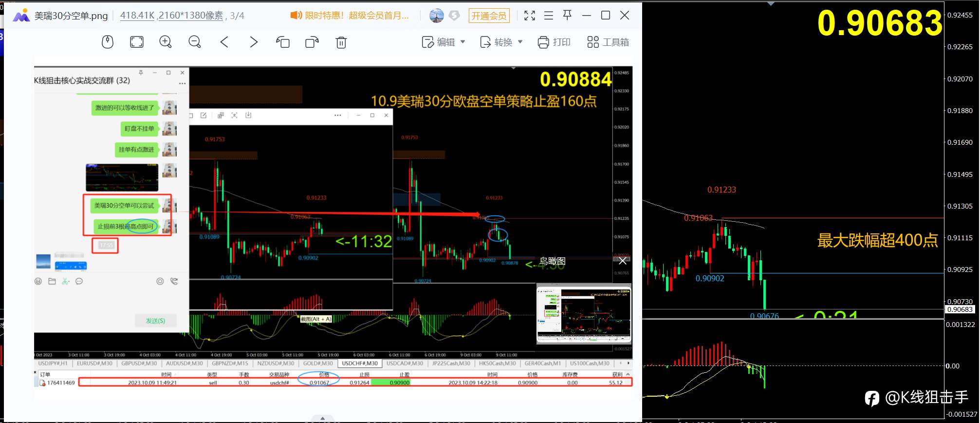Click the USDCHF#,M30 label in picture
Image resolution: width=980 pixels, height=423 pixels.
(x=360, y=364)
